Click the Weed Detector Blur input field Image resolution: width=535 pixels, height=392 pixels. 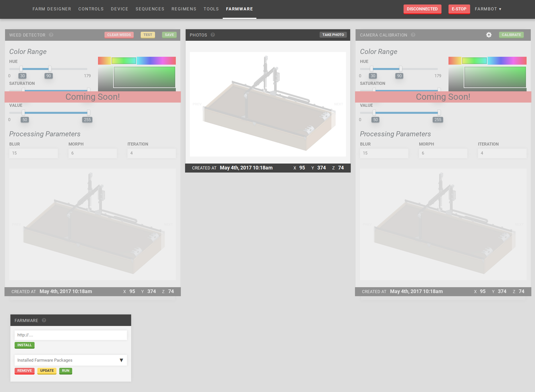coord(33,153)
